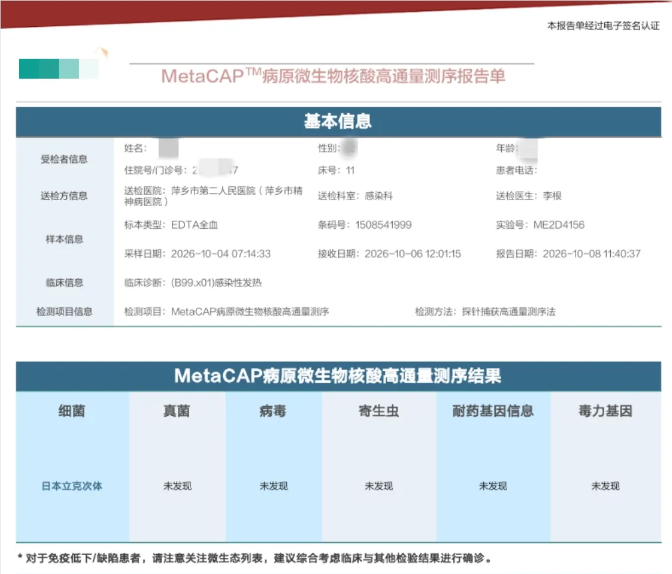Click the '年龄:' field label
The image size is (672, 574).
coord(507,148)
